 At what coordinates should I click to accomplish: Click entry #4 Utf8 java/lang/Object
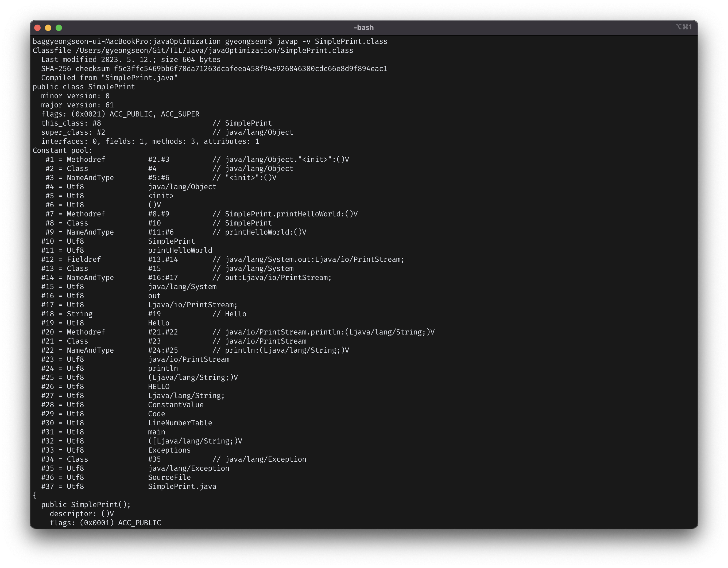[131, 186]
